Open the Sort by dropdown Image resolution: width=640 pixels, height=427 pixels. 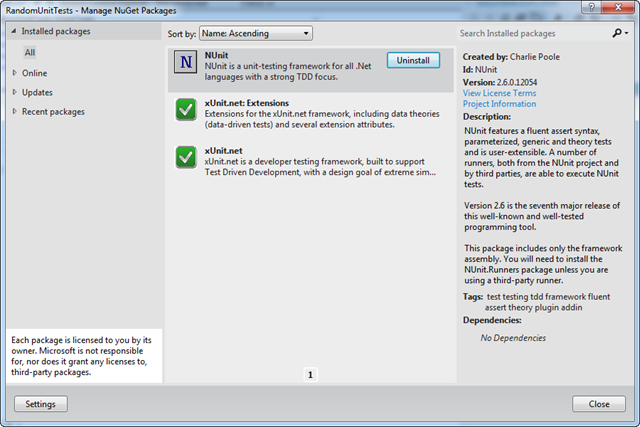(256, 33)
